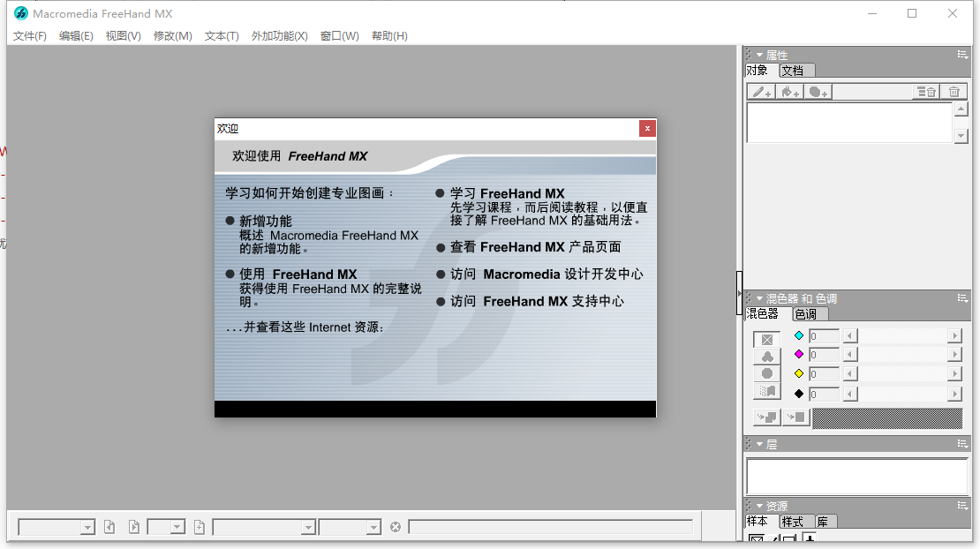
Task: Click the add fill bucket icon
Action: 790,93
